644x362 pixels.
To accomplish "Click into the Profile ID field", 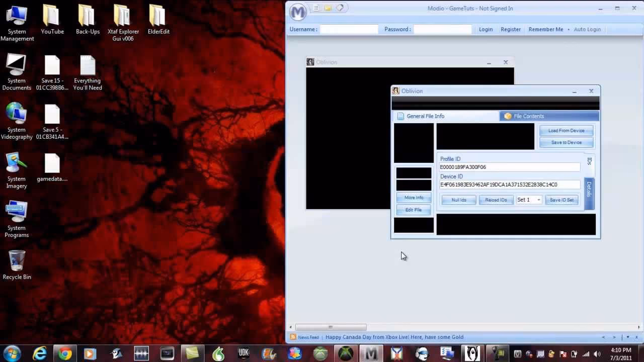I will tap(510, 167).
